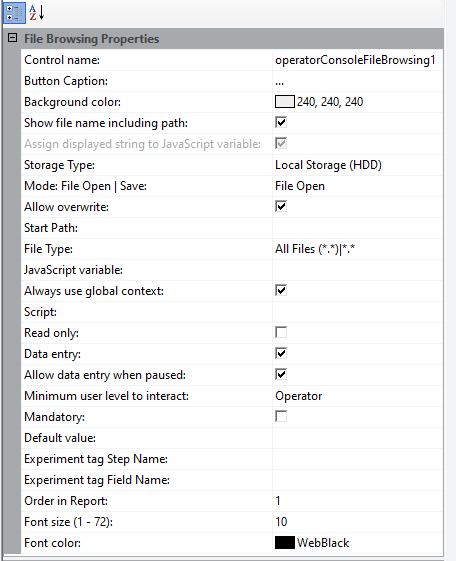Check the Mandatory checkbox
Viewport: 456px width, 561px height.
[x=281, y=416]
